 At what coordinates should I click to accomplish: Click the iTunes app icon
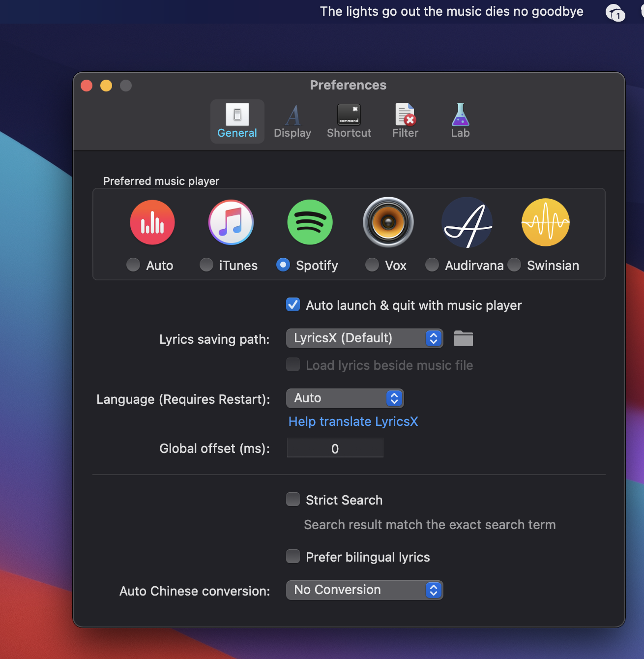(231, 222)
